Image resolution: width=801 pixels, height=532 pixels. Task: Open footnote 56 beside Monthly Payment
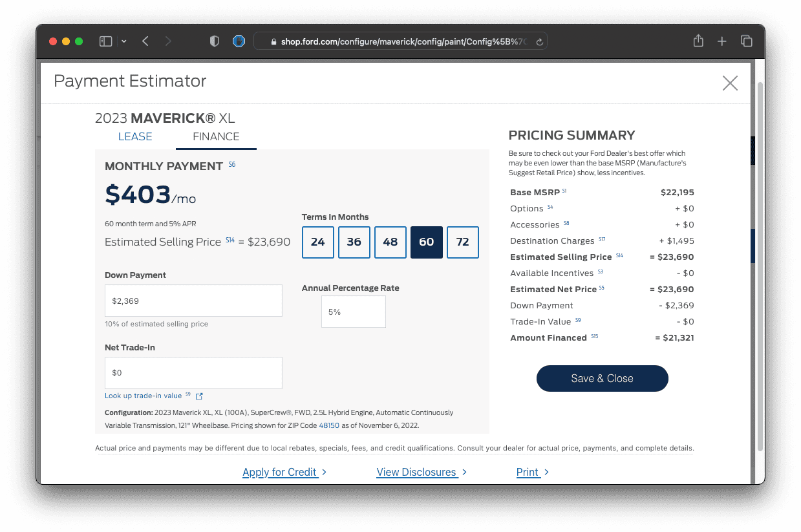[232, 164]
